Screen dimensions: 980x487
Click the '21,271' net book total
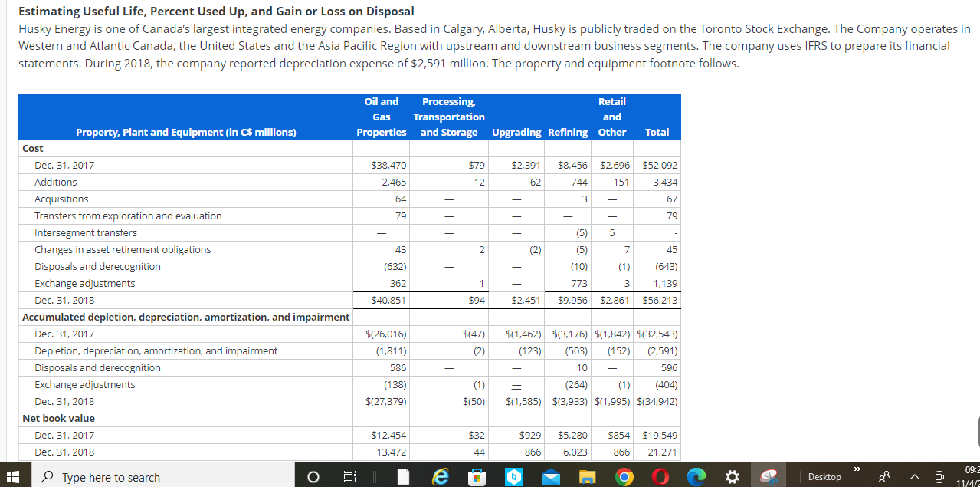pos(663,452)
